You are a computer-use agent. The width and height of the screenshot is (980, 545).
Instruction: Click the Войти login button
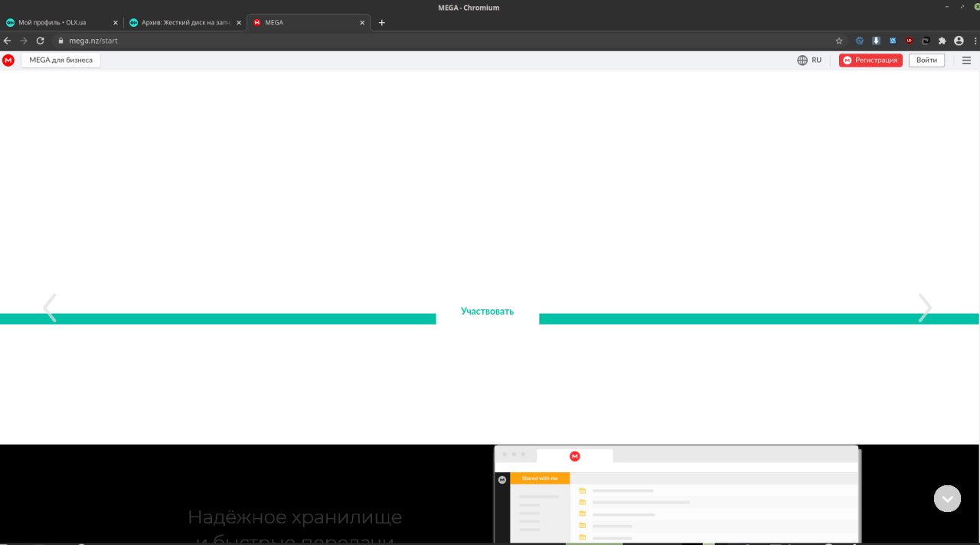click(x=926, y=60)
